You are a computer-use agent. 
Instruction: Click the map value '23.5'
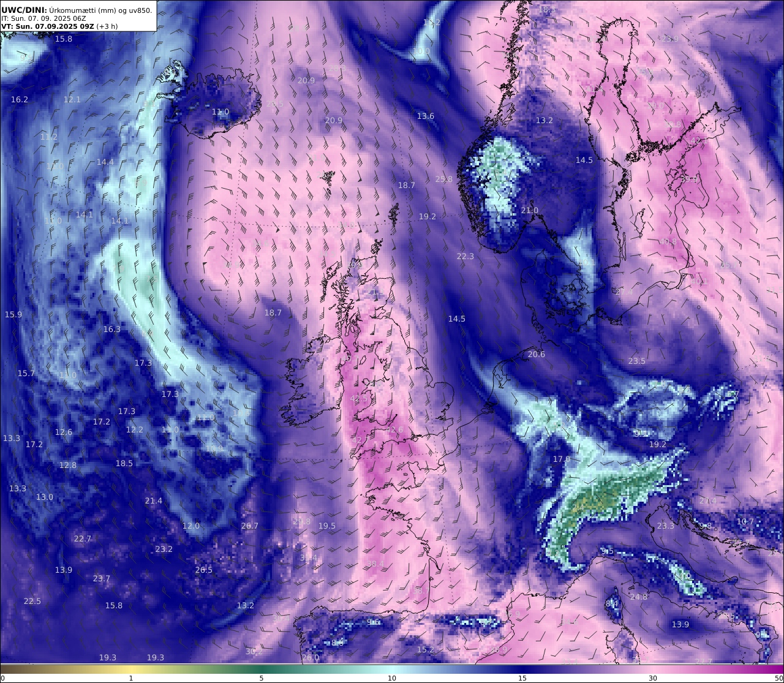pyautogui.click(x=637, y=361)
